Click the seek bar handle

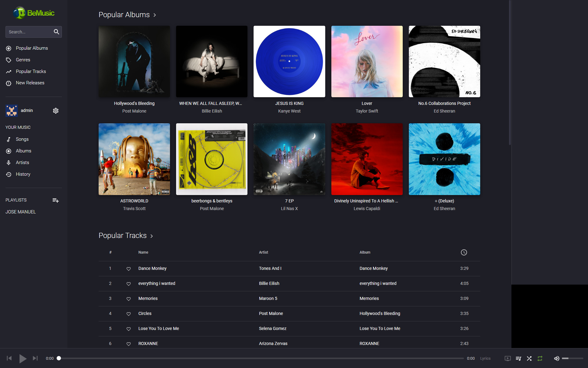(59, 358)
